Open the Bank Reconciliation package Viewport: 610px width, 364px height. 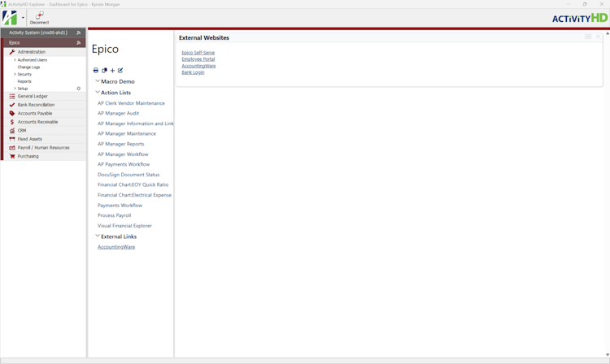pos(36,105)
